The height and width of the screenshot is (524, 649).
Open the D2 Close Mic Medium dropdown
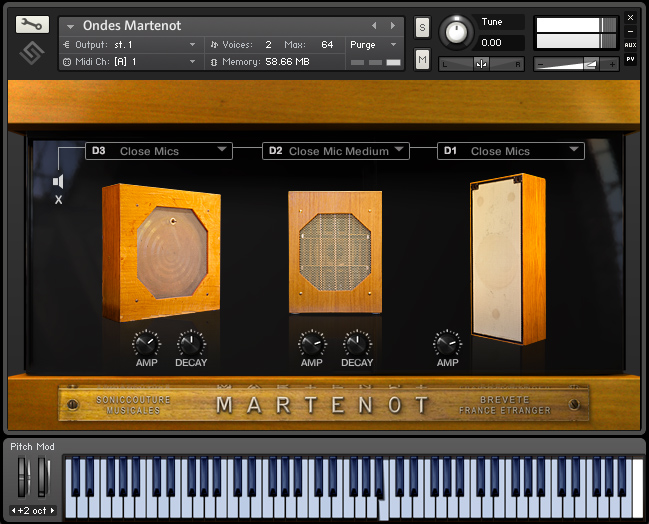click(336, 151)
